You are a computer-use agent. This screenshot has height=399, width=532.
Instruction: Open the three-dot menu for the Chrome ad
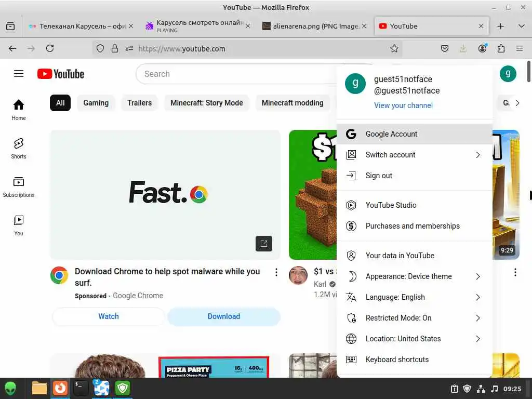point(276,272)
